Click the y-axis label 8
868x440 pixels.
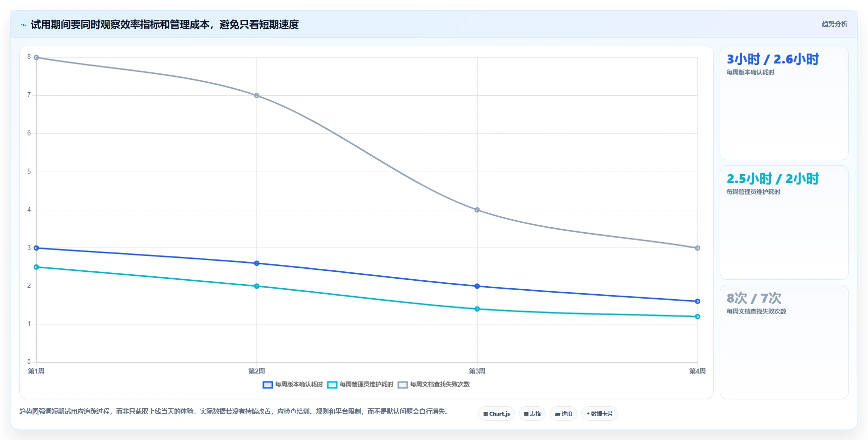pos(29,57)
